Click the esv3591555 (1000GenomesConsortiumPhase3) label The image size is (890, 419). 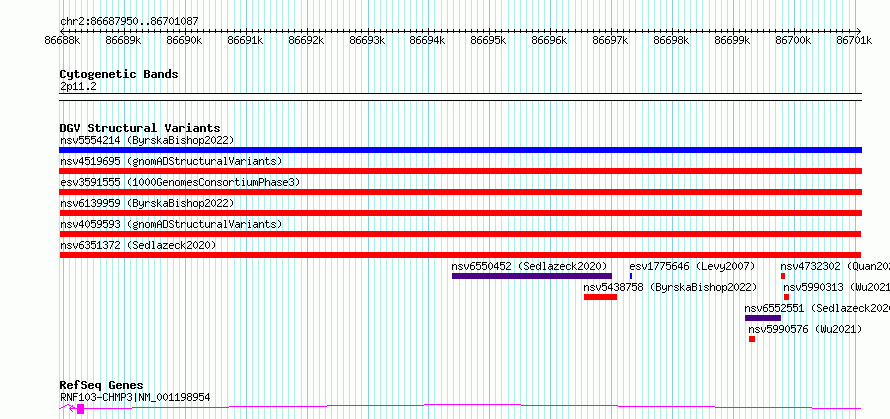180,182
